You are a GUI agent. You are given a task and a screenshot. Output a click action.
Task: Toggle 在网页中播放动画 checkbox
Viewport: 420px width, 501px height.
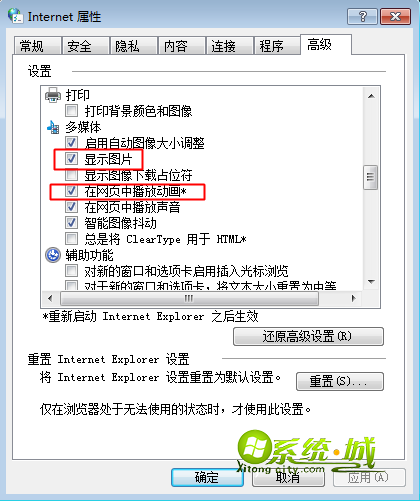click(x=71, y=191)
